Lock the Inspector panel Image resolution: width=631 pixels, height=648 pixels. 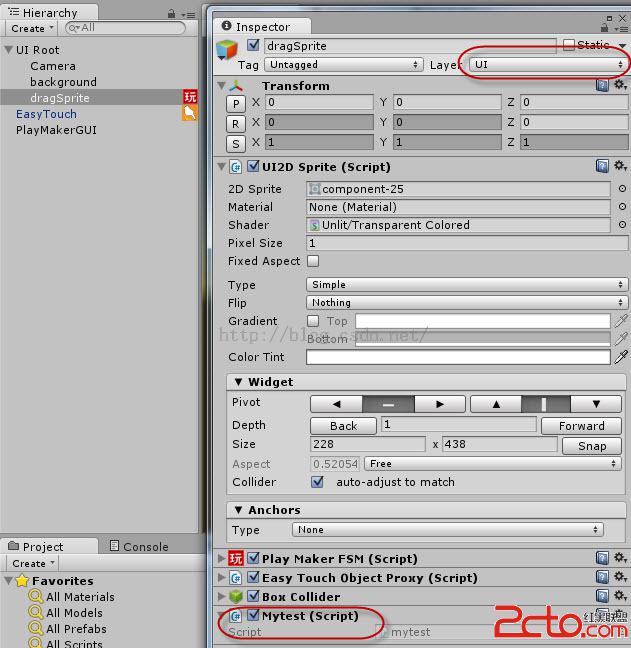[x=604, y=28]
